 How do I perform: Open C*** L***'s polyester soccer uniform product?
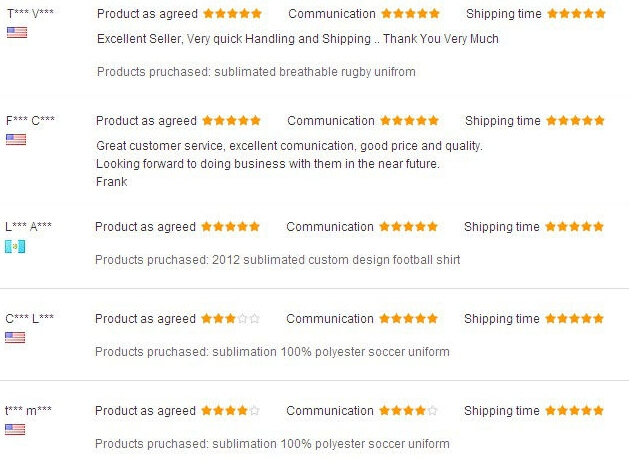pyautogui.click(x=331, y=352)
